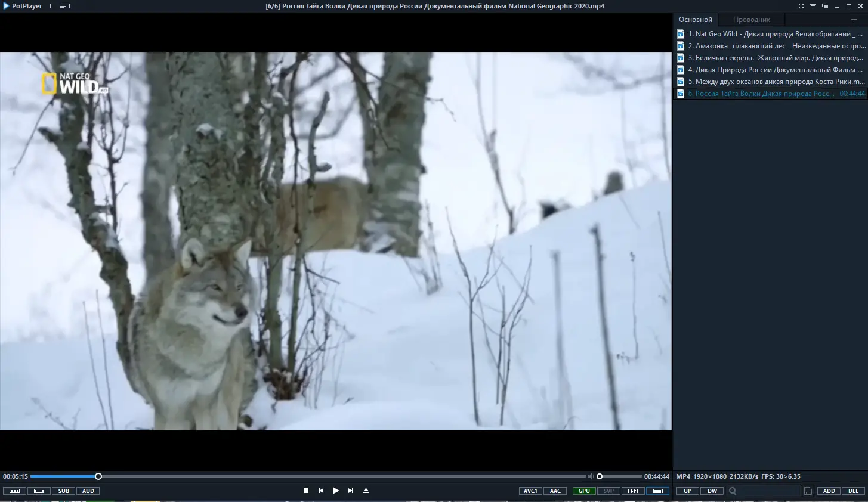Enable the SVP frame interpolation toggle
This screenshot has width=868, height=502.
tap(608, 491)
